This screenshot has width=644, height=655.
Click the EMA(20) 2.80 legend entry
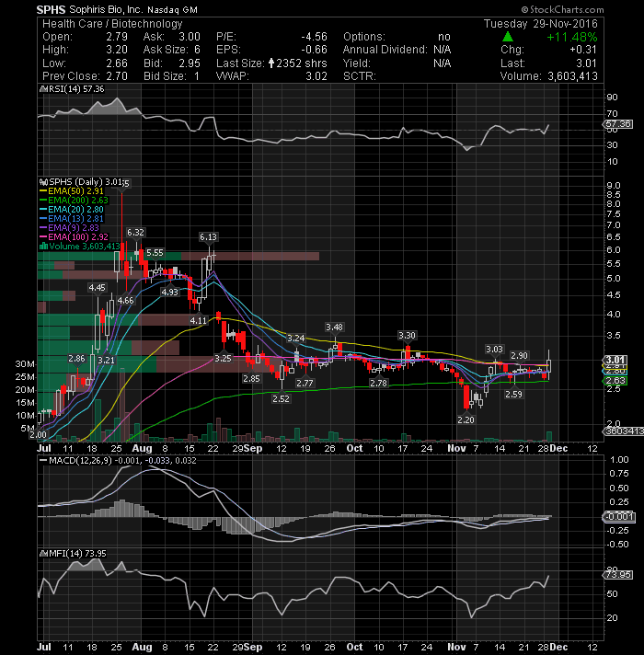72,210
